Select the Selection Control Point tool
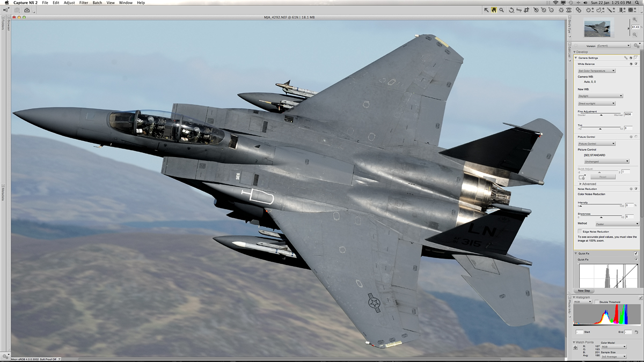 (x=590, y=10)
